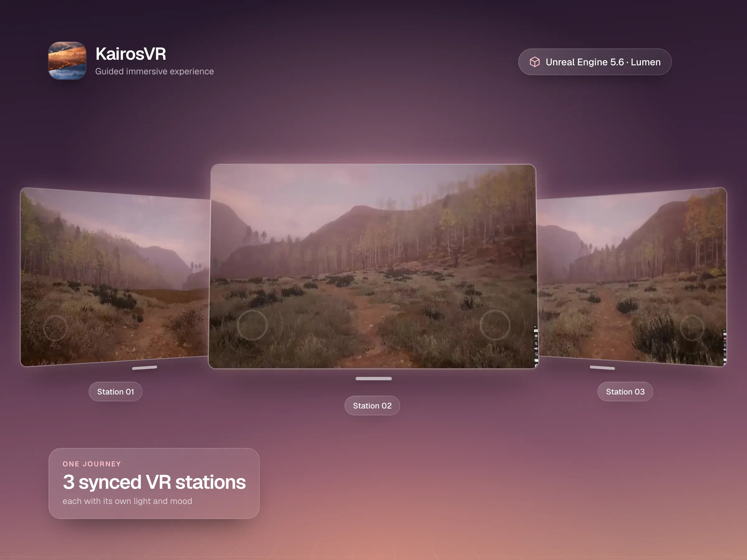Select the Station 01 label
The image size is (747, 560).
[x=115, y=392]
